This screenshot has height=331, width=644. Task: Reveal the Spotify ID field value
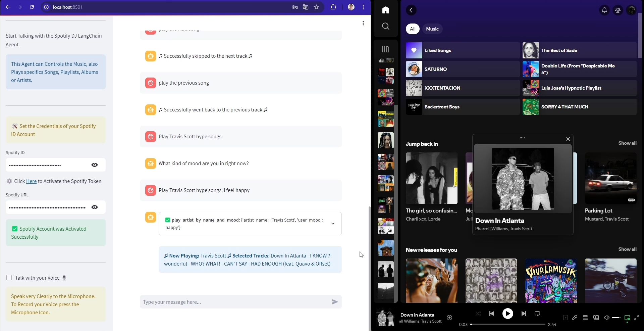point(95,165)
